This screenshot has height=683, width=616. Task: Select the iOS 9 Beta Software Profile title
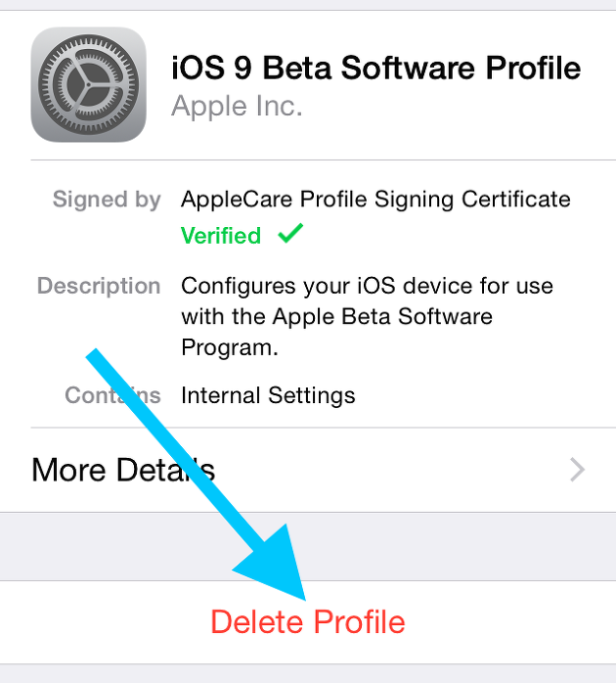(x=376, y=68)
